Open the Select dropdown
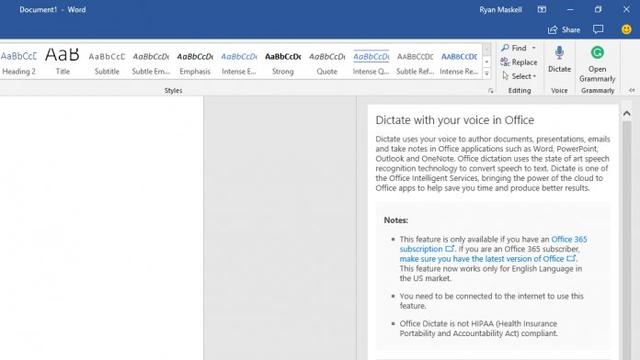The height and width of the screenshot is (360, 640). (x=519, y=76)
